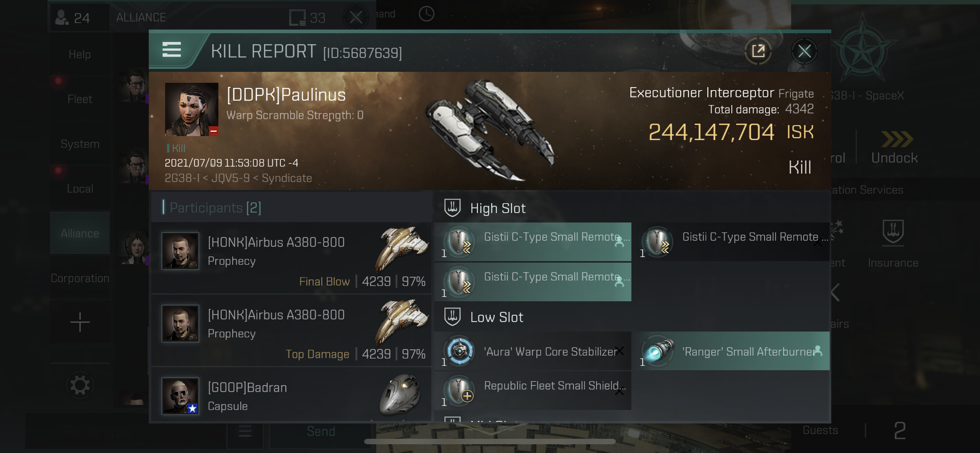This screenshot has height=453, width=980.
Task: Click the system location 2G38-I link
Action: tap(182, 178)
